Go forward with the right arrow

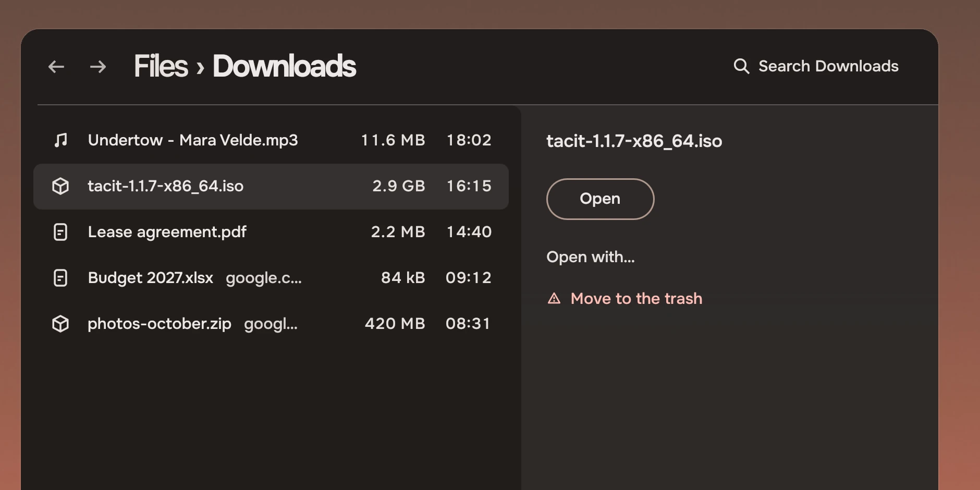[x=98, y=67]
